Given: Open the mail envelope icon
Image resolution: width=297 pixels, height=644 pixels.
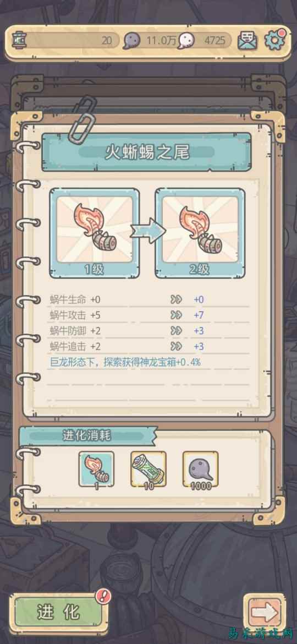Looking at the screenshot, I should pyautogui.click(x=248, y=41).
